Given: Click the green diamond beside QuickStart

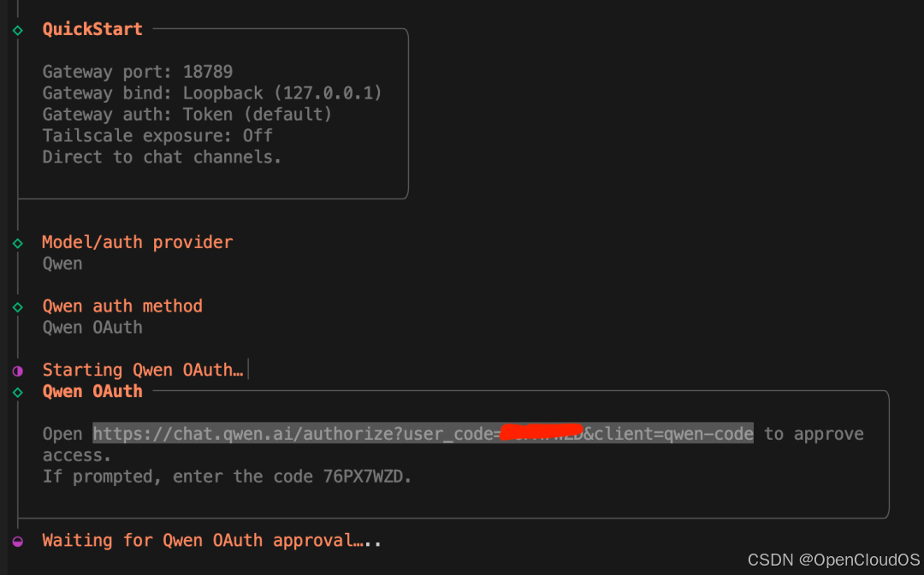Looking at the screenshot, I should click(x=18, y=30).
